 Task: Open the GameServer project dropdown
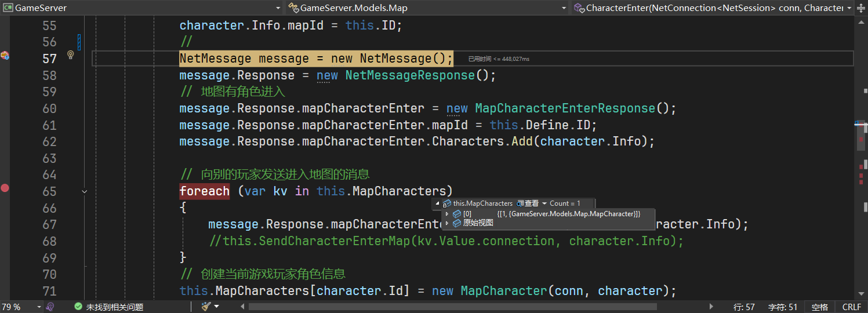tap(141, 8)
